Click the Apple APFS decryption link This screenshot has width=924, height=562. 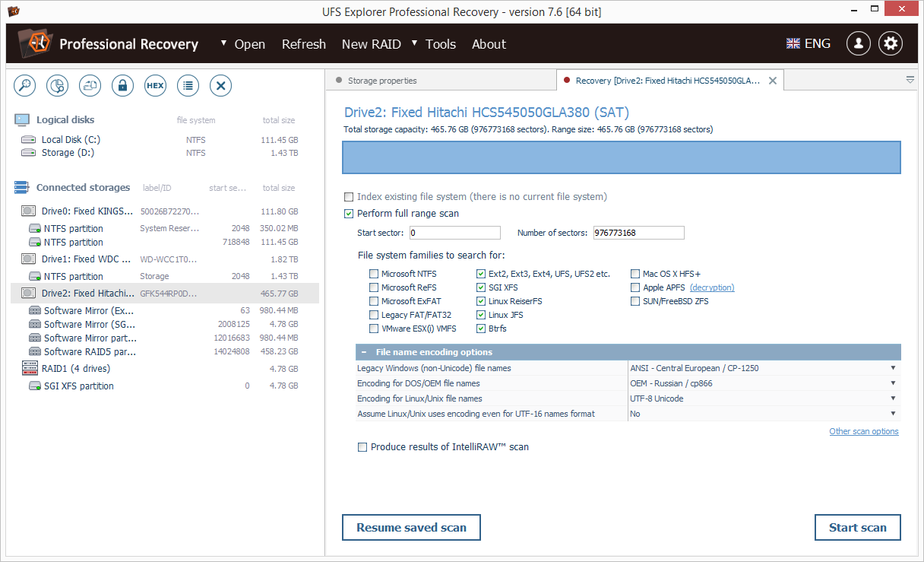tap(712, 287)
